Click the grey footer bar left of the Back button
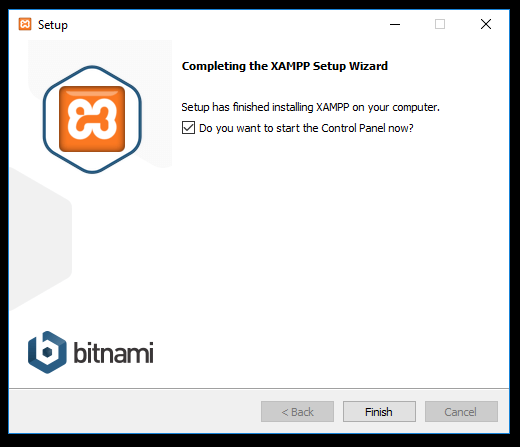This screenshot has width=520, height=447. 133,412
